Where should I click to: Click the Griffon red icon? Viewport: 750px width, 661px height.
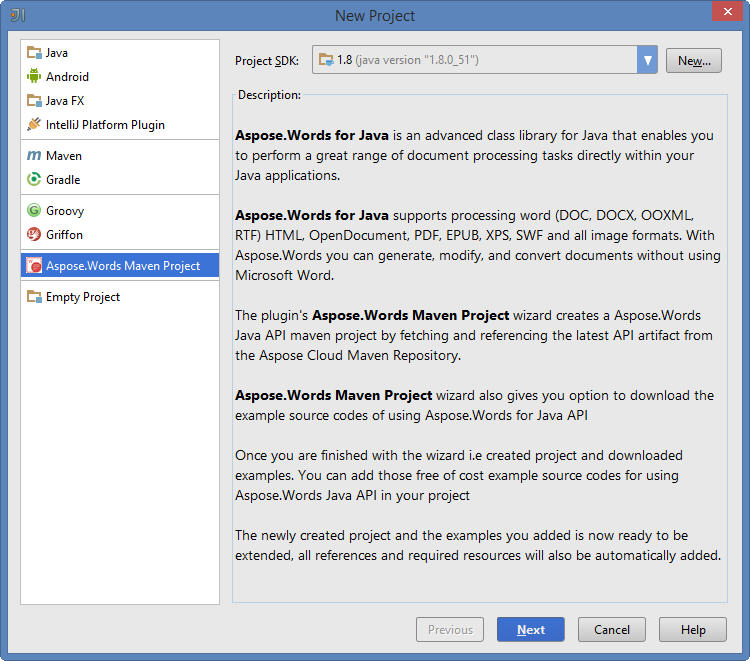click(34, 235)
